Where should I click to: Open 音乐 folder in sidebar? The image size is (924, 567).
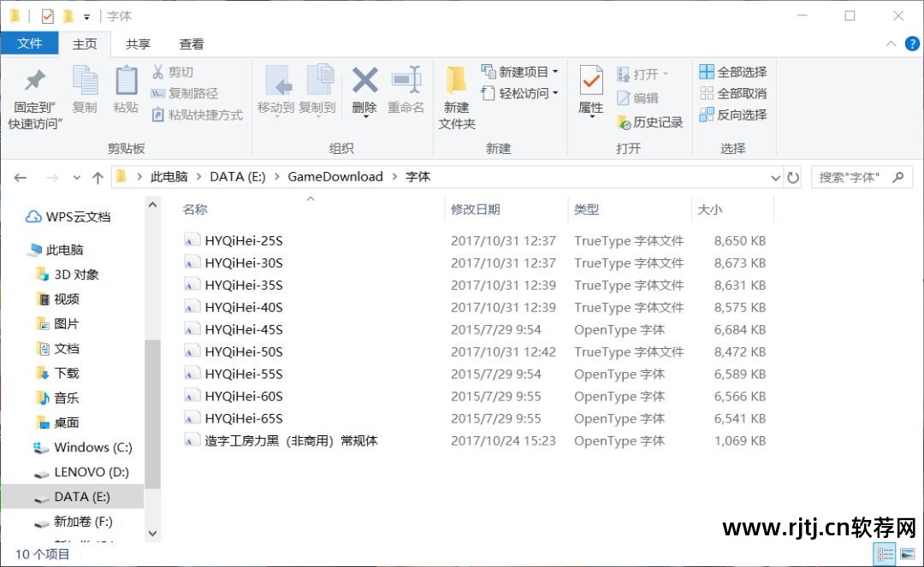pyautogui.click(x=58, y=398)
